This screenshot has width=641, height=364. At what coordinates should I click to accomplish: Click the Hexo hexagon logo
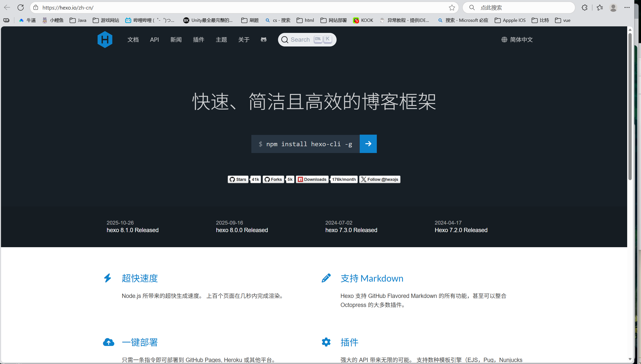(x=105, y=39)
